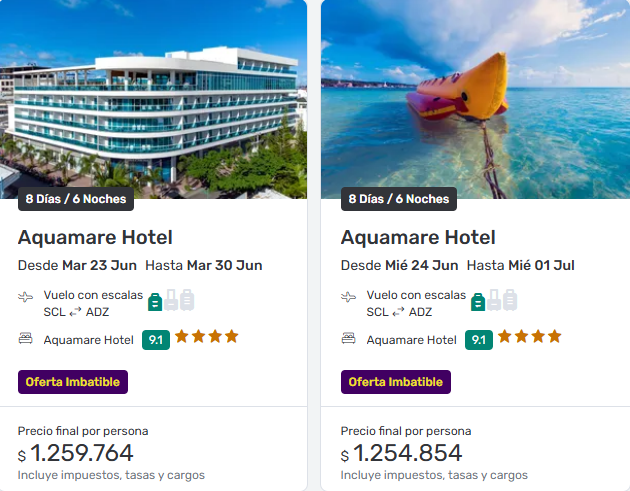Click 8 Días / 6 Noches badge on beach photo
This screenshot has width=630, height=491.
(399, 199)
